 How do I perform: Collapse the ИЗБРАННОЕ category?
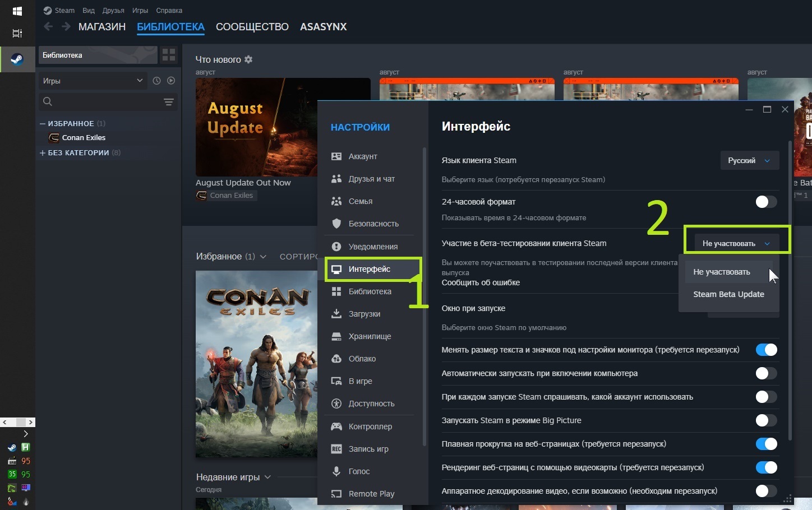[43, 123]
